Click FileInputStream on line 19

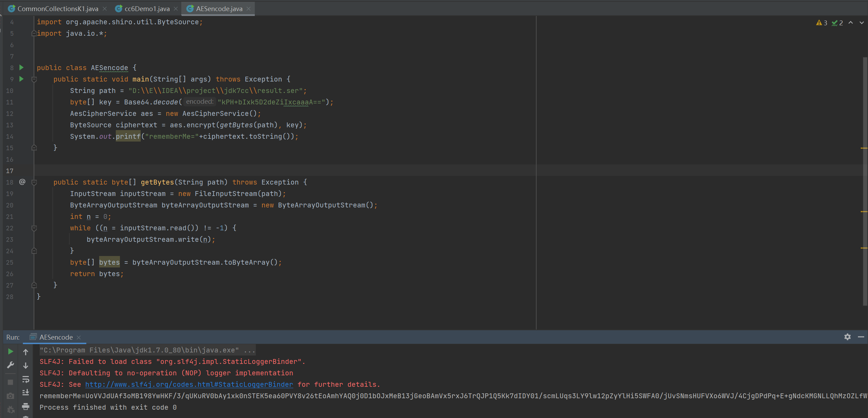click(226, 194)
